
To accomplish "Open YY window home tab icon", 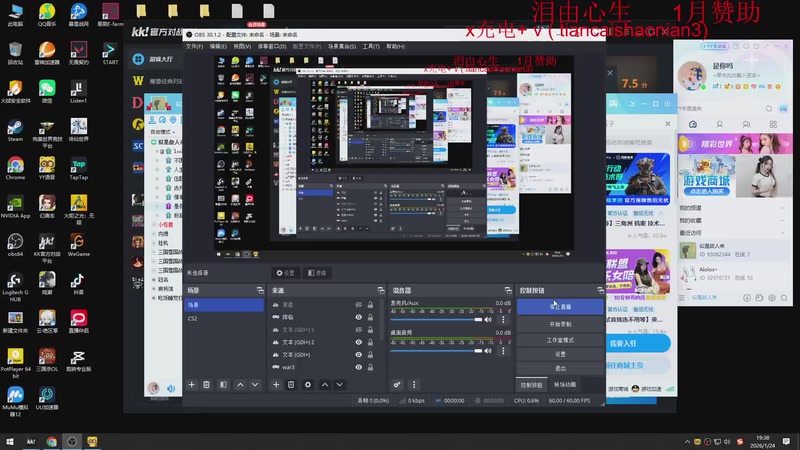I will pos(693,124).
